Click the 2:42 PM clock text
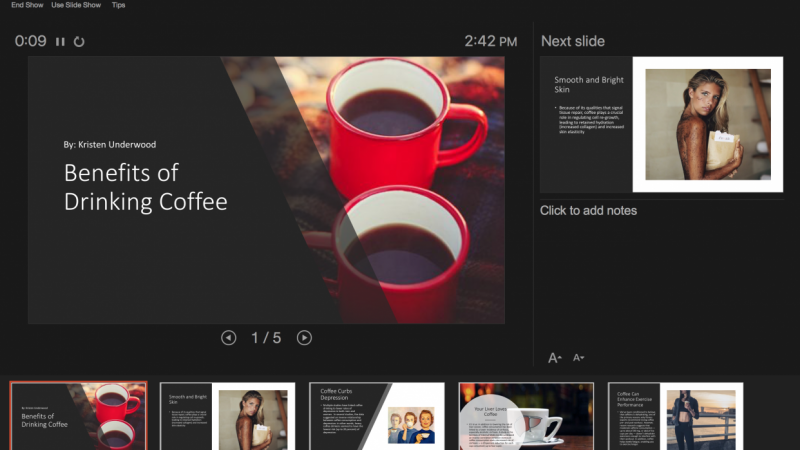 (490, 41)
